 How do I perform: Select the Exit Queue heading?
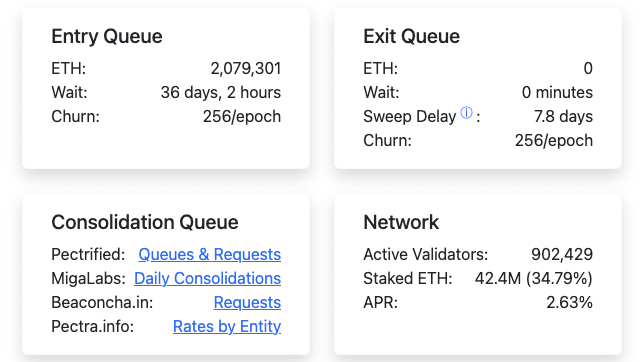411,36
